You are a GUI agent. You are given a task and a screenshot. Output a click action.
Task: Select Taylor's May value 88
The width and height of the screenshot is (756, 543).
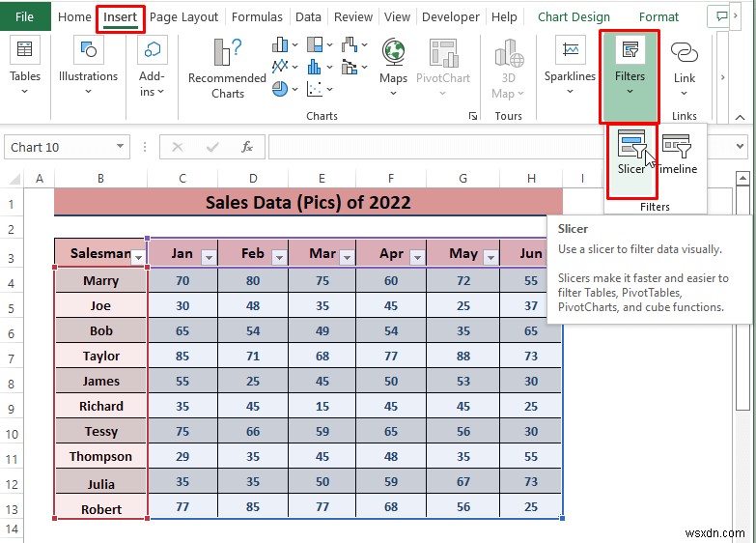[462, 356]
